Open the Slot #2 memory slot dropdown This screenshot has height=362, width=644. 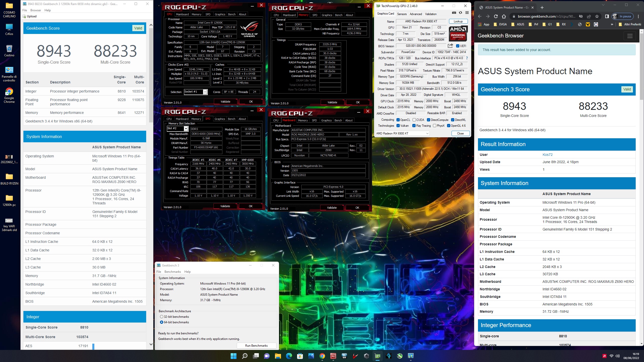[x=186, y=129]
